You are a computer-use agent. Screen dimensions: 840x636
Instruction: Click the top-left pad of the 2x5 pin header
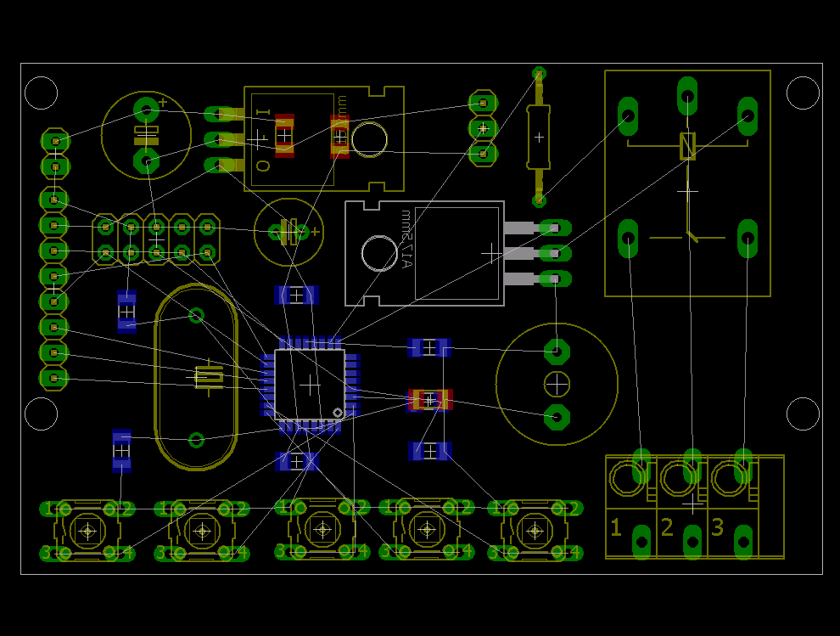[x=105, y=227]
